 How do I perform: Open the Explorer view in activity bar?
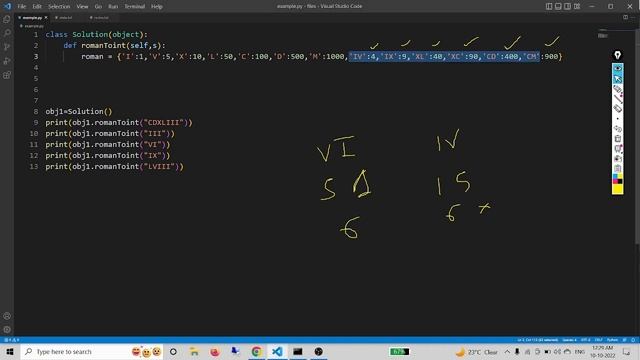[7, 19]
